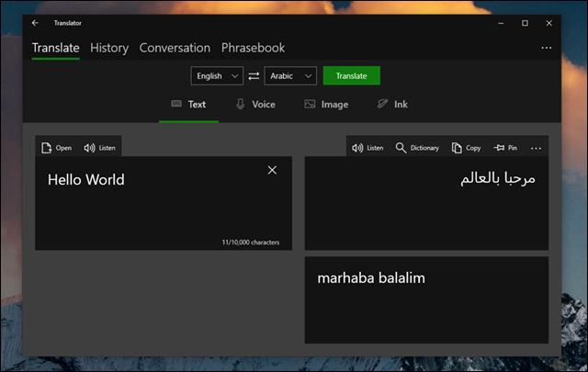Open more options in translation toolbar
The height and width of the screenshot is (372, 588).
point(537,147)
